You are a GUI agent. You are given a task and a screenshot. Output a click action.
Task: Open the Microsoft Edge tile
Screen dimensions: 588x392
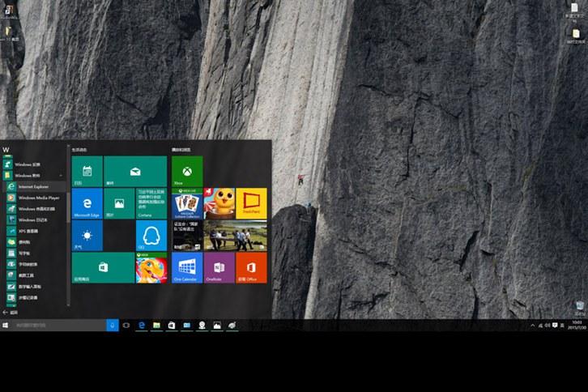(87, 203)
